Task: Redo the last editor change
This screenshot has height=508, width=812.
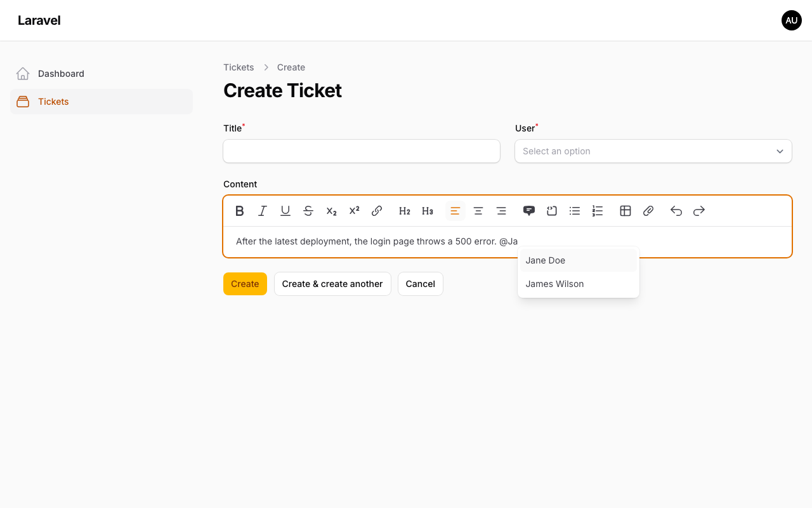Action: click(698, 210)
